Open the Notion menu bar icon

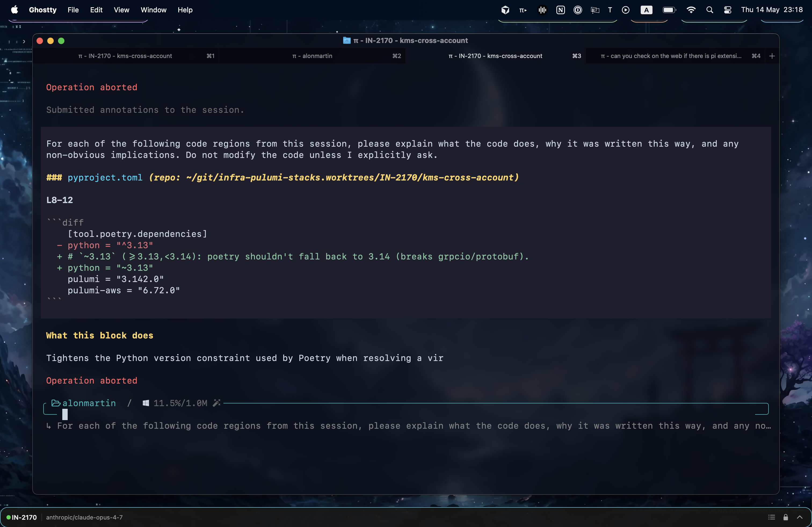561,10
